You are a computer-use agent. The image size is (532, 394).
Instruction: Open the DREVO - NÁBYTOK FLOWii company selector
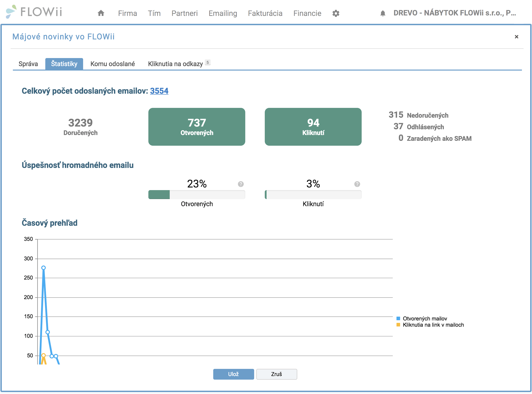455,13
